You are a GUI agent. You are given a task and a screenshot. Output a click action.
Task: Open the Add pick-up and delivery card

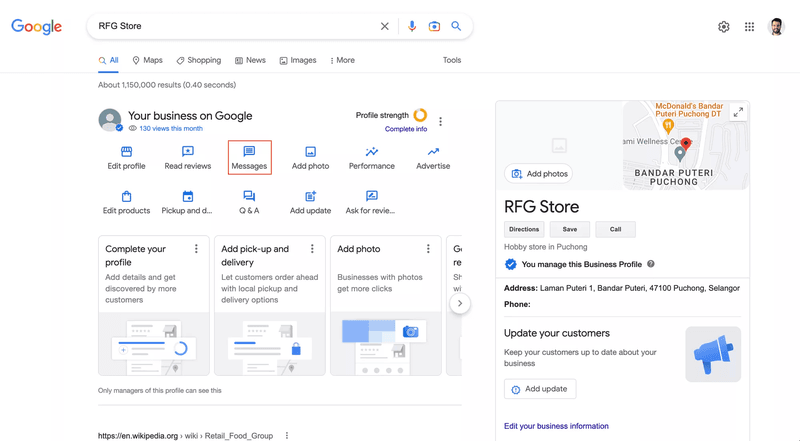[269, 305]
